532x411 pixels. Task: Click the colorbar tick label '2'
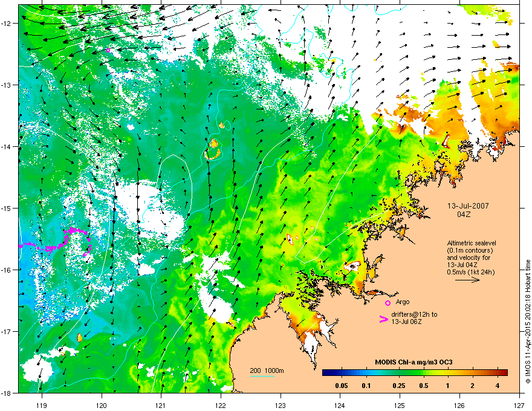coord(472,386)
